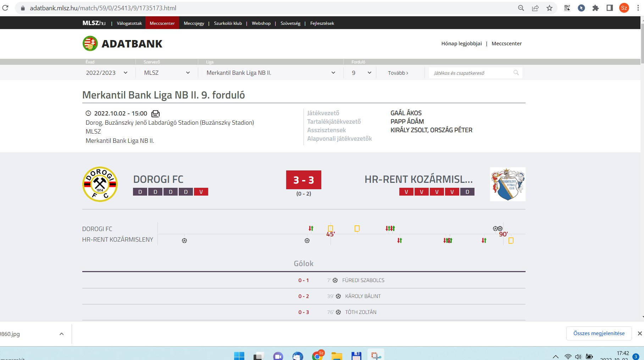Share this page via the share icon
Image resolution: width=644 pixels, height=360 pixels.
[535, 8]
